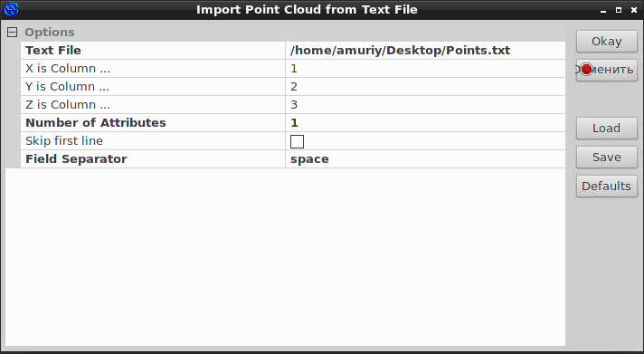Viewport: 644px width, 354px height.
Task: Open the Field Separator dropdown value
Action: point(425,159)
